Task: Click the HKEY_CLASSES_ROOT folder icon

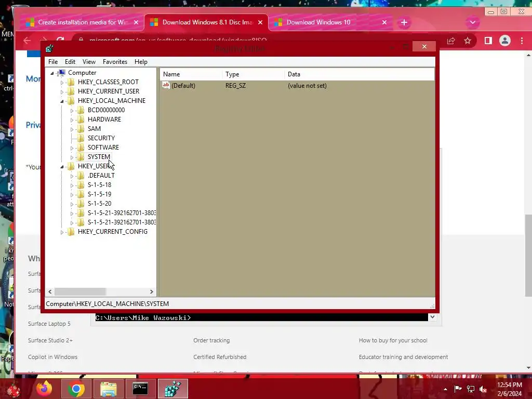Action: click(x=71, y=82)
